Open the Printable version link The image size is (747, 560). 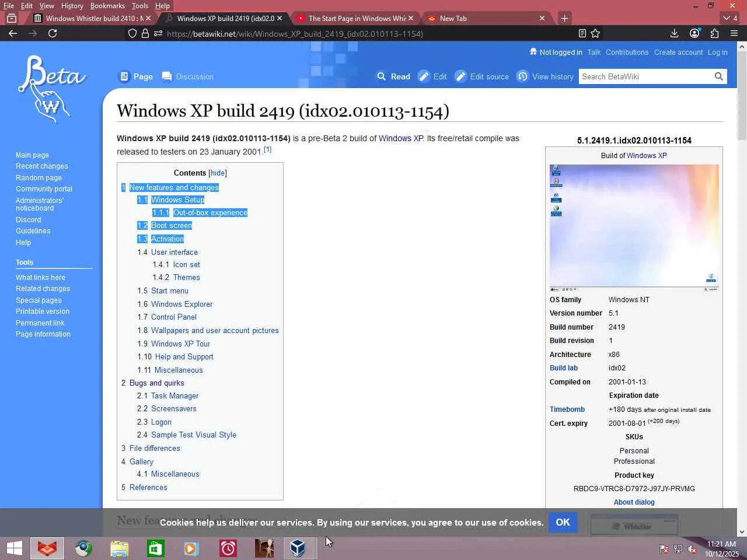coord(43,311)
